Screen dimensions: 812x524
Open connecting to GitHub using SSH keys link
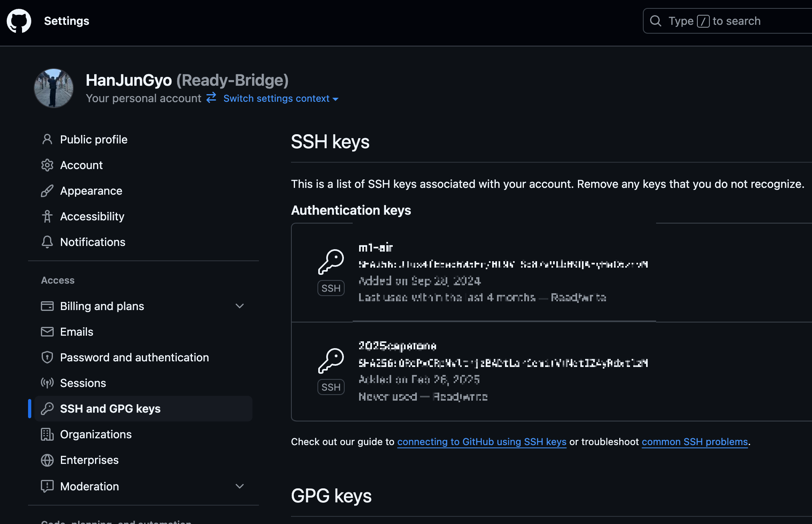point(481,442)
